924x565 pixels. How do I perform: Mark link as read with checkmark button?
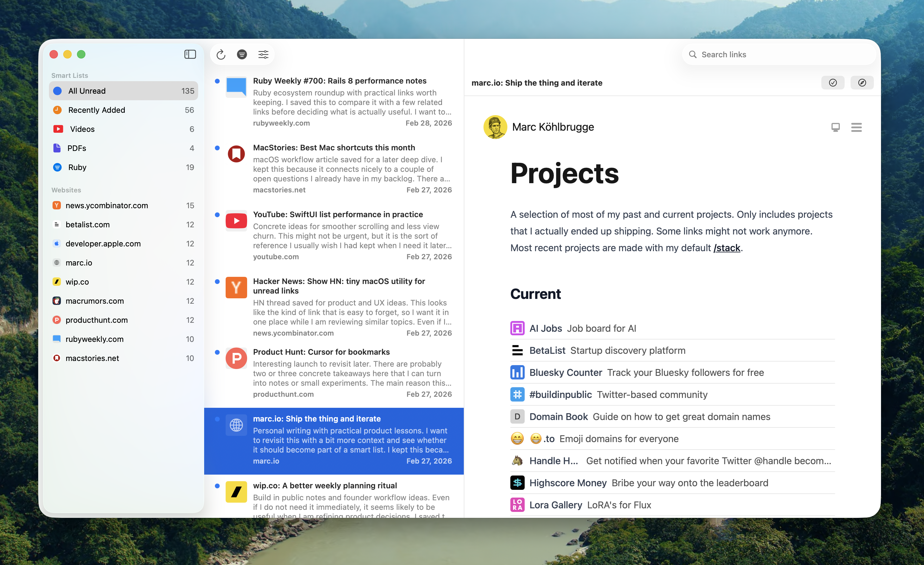(x=832, y=82)
